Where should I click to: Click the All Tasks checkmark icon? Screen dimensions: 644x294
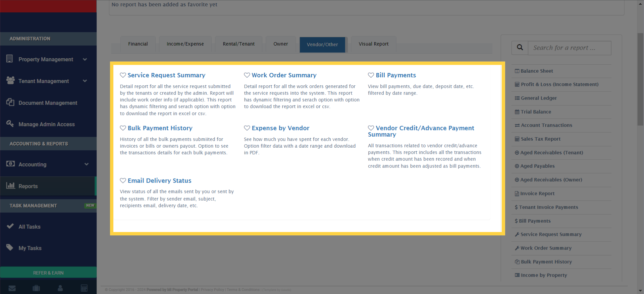[x=10, y=226]
